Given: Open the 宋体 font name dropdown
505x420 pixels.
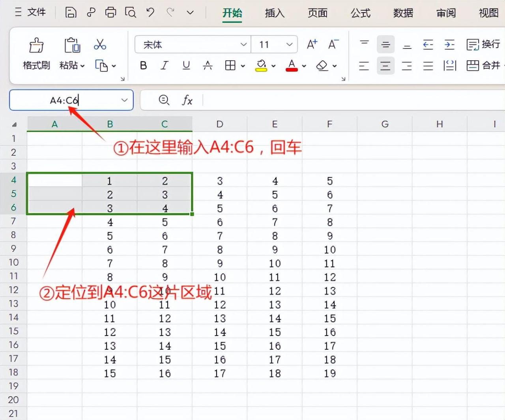Looking at the screenshot, I should click(243, 45).
